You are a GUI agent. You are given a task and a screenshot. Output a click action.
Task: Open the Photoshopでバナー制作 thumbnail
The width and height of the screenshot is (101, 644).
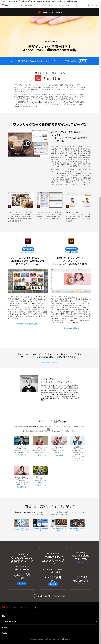(77, 523)
